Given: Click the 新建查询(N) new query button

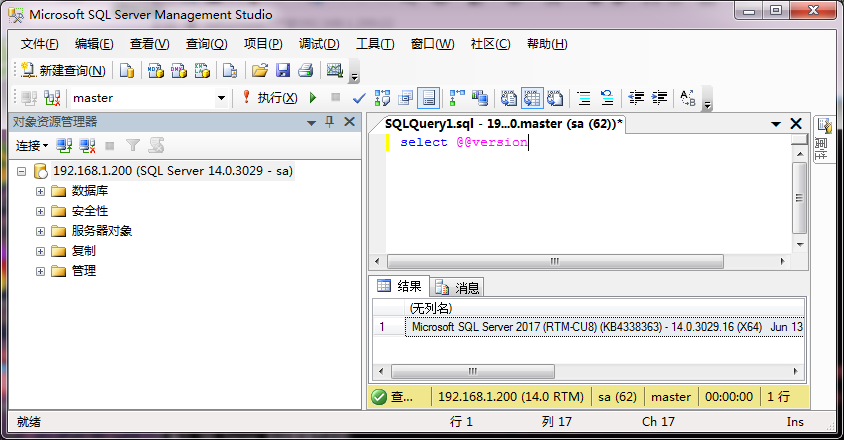Looking at the screenshot, I should 64,70.
